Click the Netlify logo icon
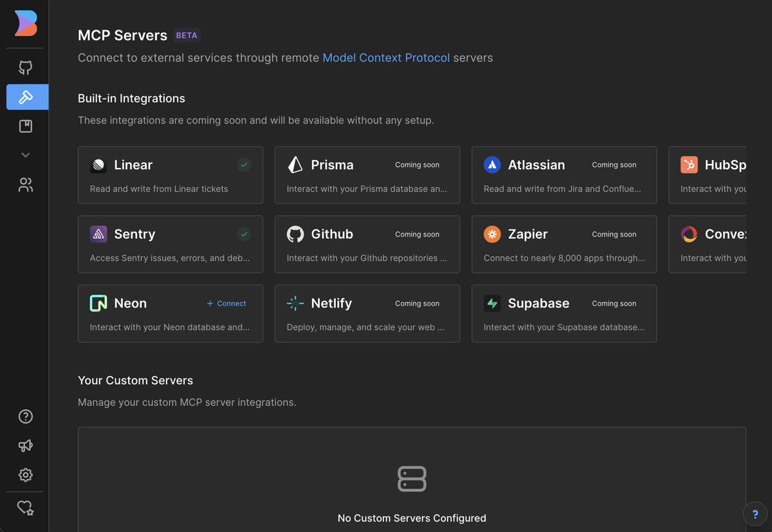 (x=295, y=303)
